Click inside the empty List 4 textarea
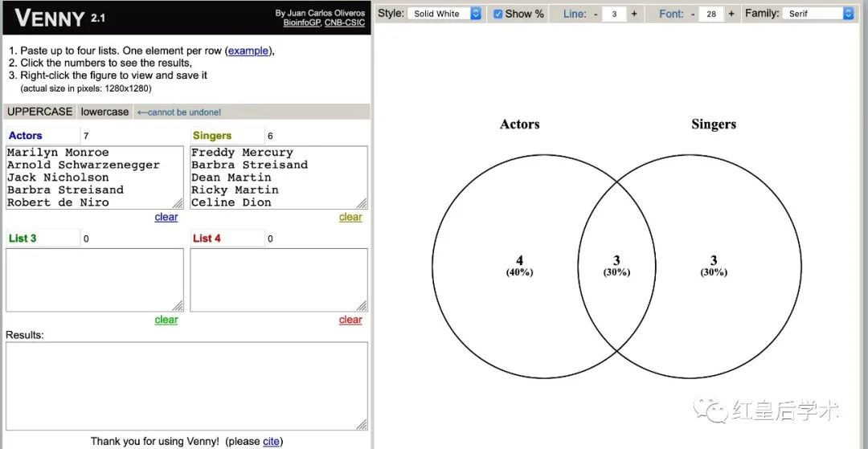Image resolution: width=868 pixels, height=449 pixels. (x=279, y=280)
